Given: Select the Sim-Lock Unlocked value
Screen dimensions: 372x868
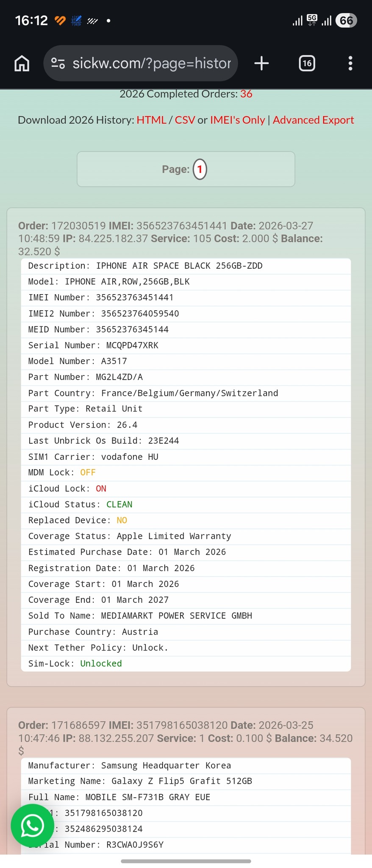Looking at the screenshot, I should click(101, 664).
